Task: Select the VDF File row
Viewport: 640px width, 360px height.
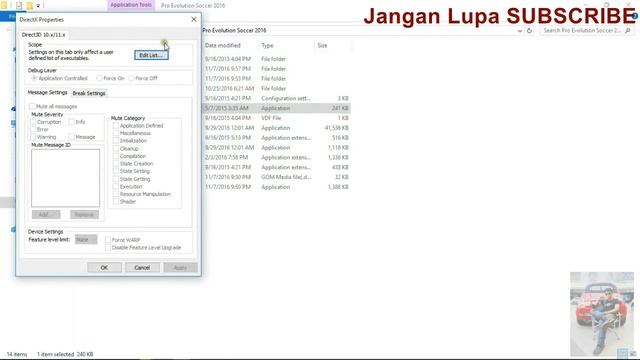Action: coord(276,118)
